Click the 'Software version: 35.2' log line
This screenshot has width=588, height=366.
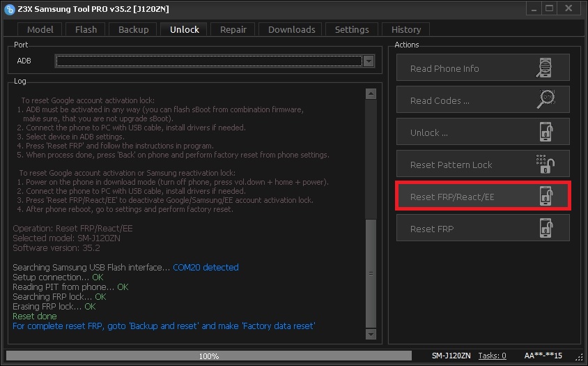pos(56,247)
